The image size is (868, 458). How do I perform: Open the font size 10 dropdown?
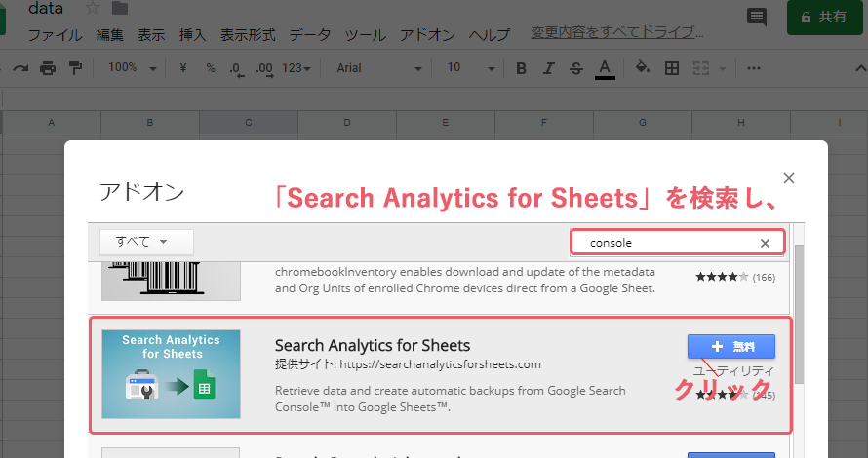(x=470, y=68)
